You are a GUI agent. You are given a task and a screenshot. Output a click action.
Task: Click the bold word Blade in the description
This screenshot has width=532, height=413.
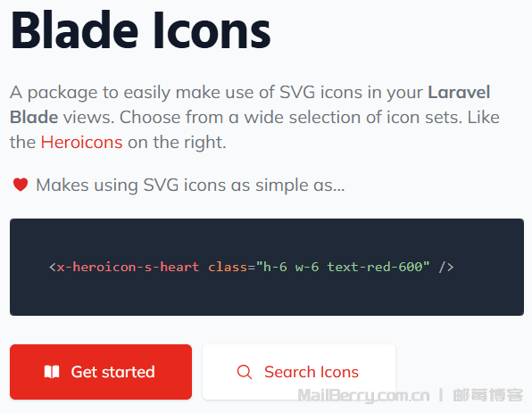(x=34, y=118)
